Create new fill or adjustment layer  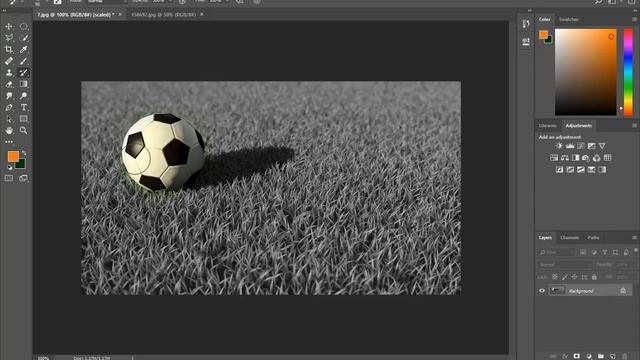pos(589,356)
